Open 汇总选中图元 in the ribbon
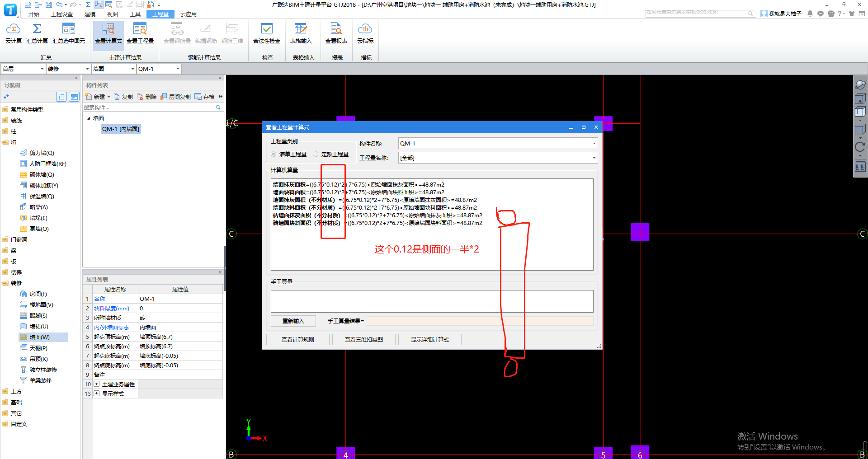 tap(69, 33)
